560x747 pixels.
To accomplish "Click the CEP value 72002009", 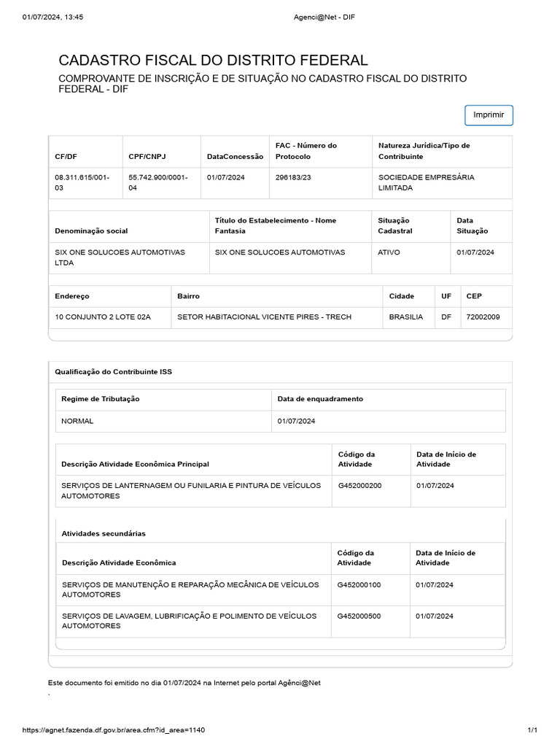I will (483, 317).
